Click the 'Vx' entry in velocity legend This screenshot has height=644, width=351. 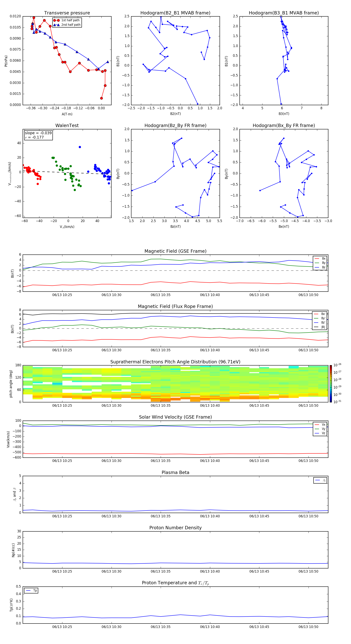pyautogui.click(x=320, y=424)
